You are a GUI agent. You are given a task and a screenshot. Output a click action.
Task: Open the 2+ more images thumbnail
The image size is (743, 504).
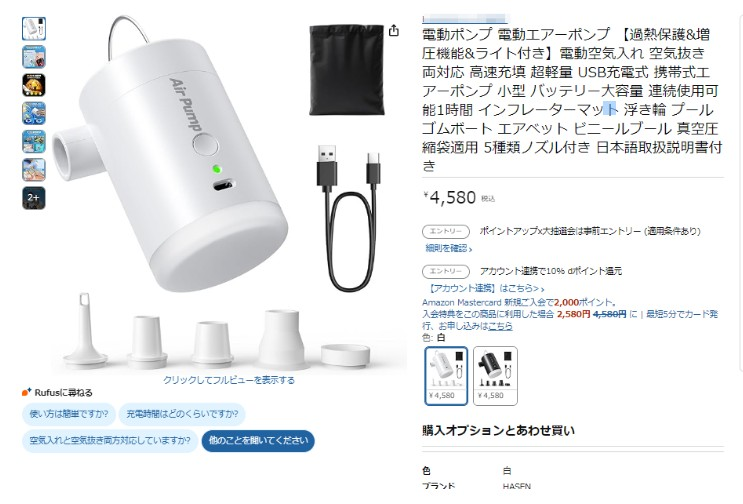pos(34,198)
